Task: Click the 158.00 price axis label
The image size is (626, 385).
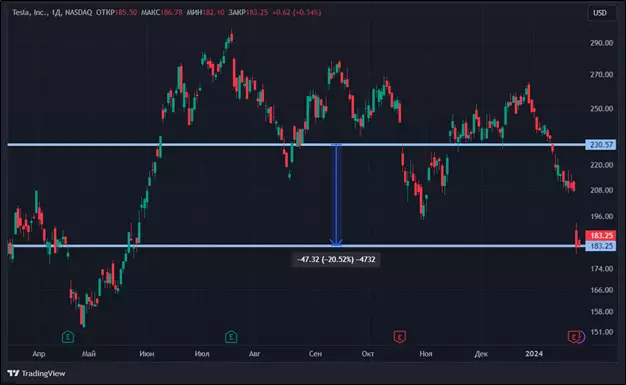Action: [x=602, y=312]
